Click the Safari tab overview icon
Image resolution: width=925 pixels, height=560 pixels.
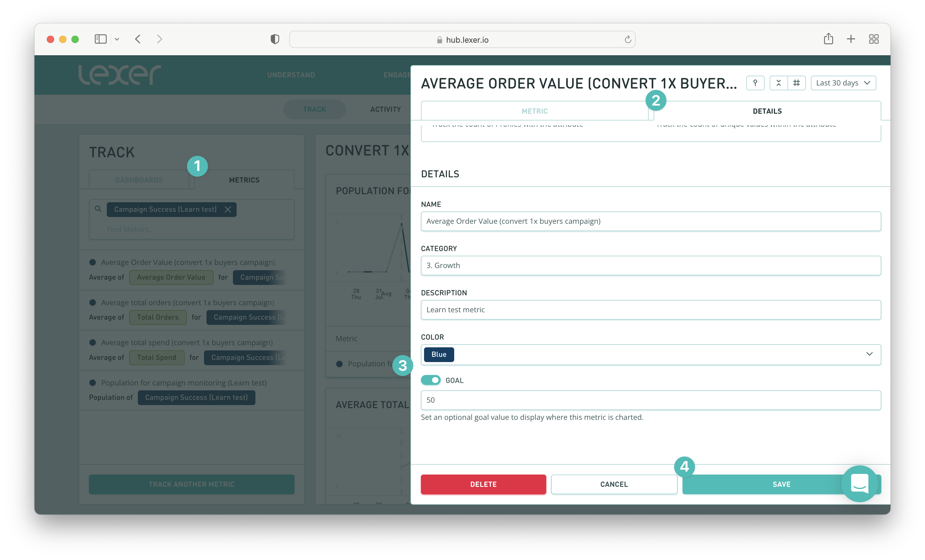pos(874,39)
